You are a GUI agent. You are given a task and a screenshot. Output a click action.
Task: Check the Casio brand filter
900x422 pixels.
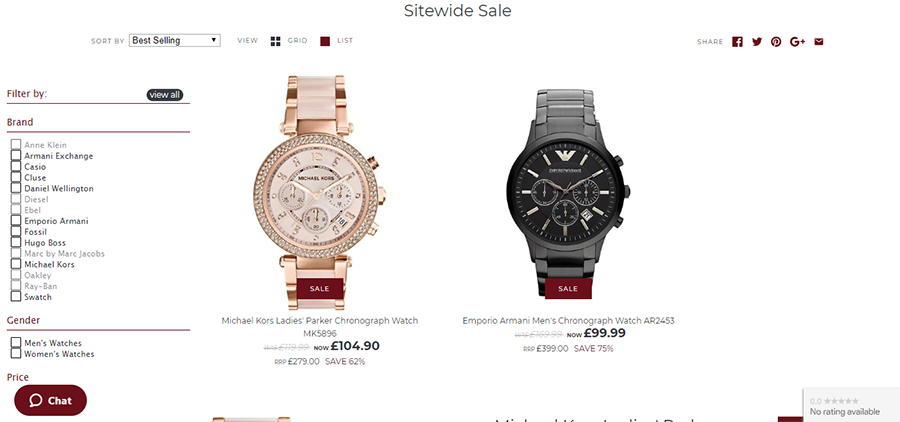coord(15,167)
